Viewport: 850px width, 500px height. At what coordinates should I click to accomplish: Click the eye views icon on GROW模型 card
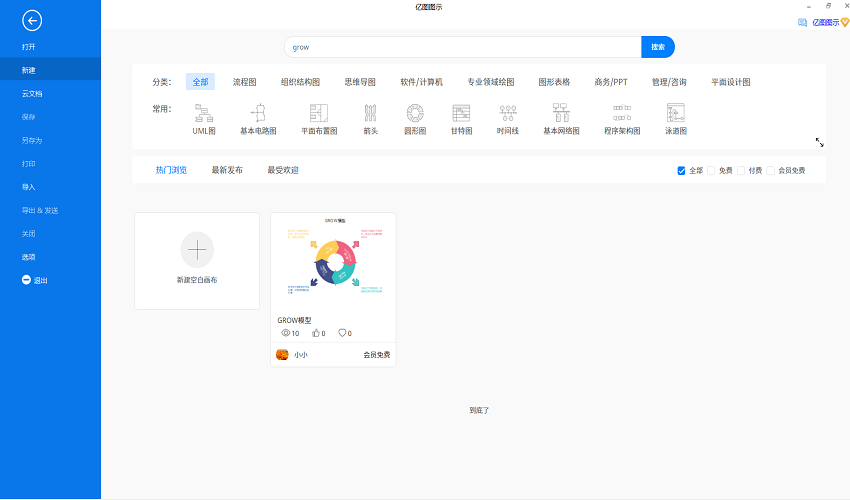tap(286, 333)
